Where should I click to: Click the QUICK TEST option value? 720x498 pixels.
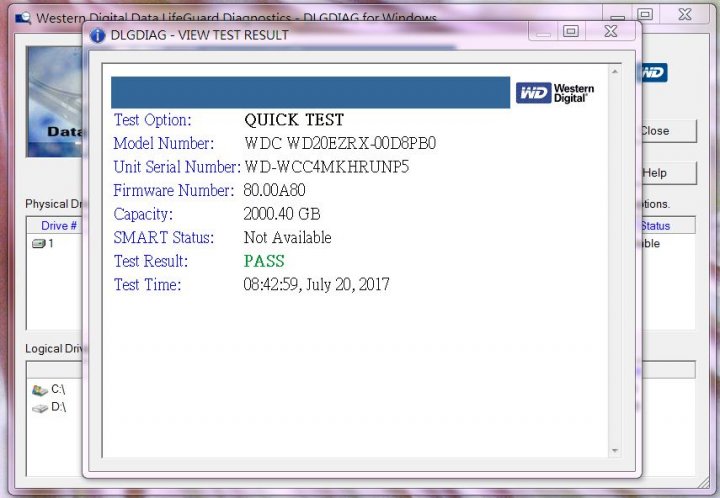[x=294, y=120]
